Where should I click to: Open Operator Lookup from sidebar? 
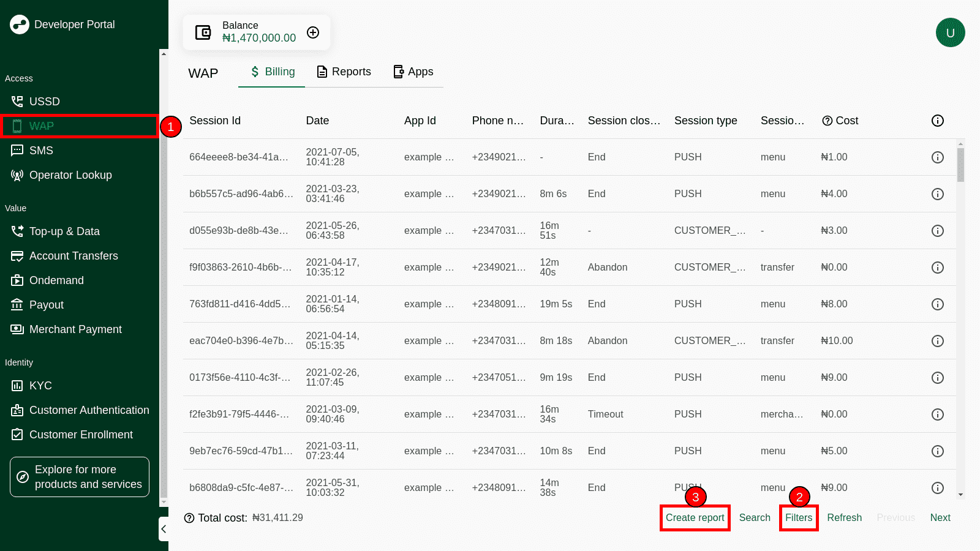[70, 175]
